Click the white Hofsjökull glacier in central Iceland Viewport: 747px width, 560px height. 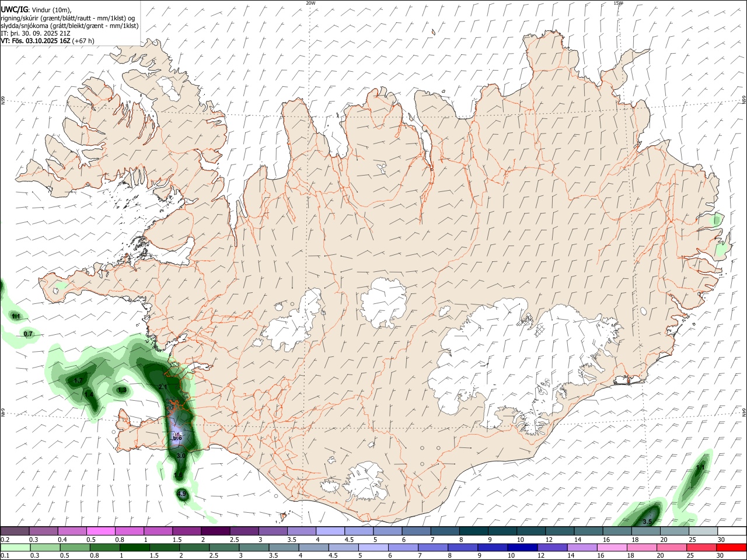383,302
